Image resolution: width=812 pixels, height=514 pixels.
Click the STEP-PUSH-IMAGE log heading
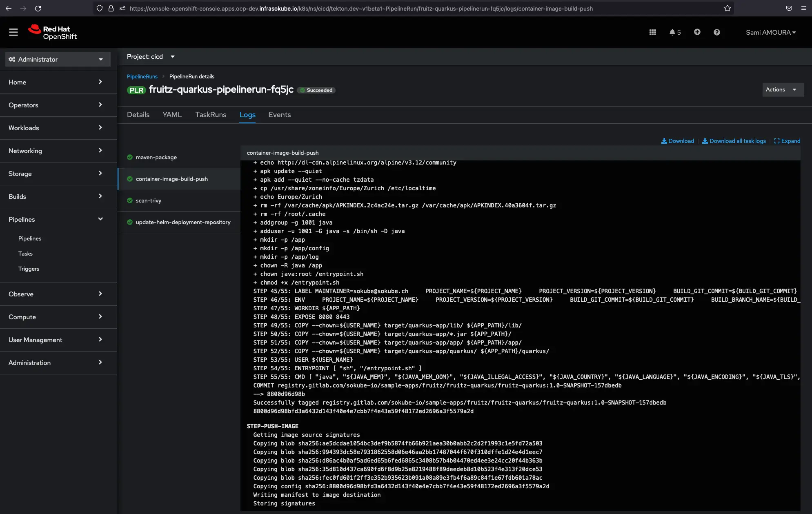(272, 426)
